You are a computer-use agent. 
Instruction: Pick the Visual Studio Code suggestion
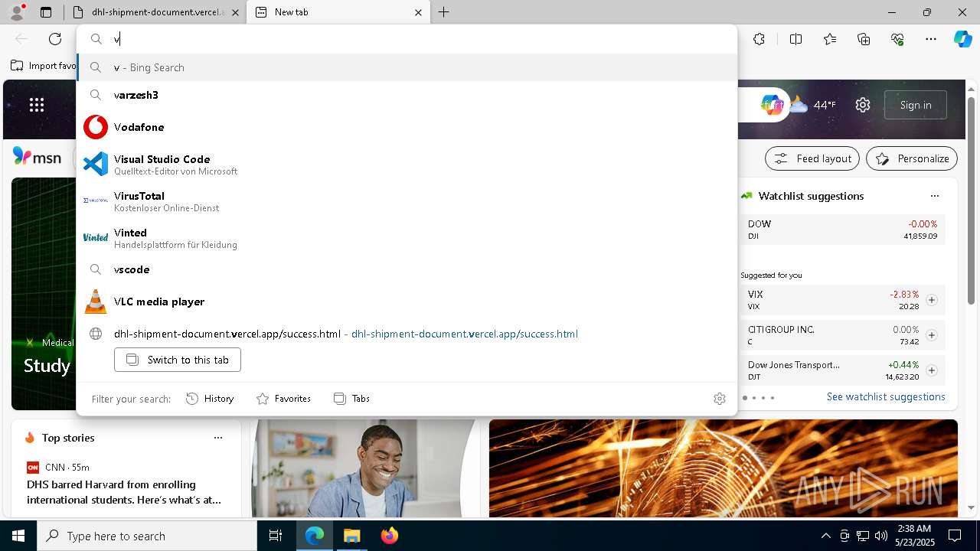pos(407,164)
